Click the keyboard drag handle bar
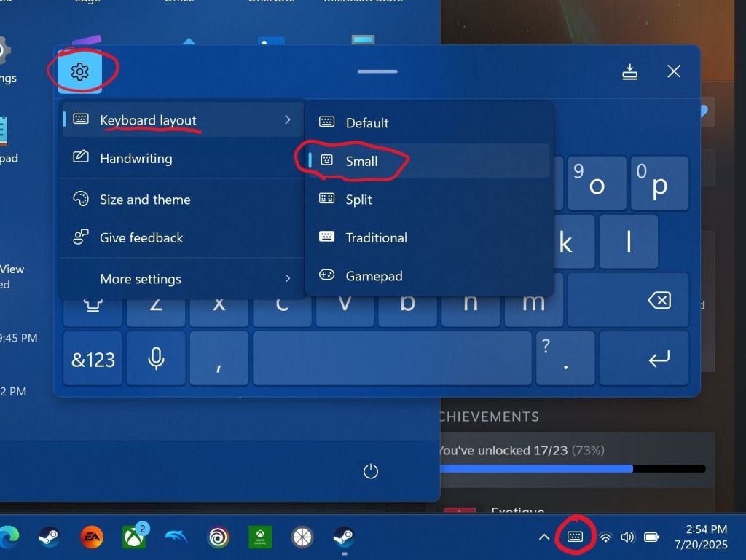This screenshot has width=746, height=560. [377, 71]
